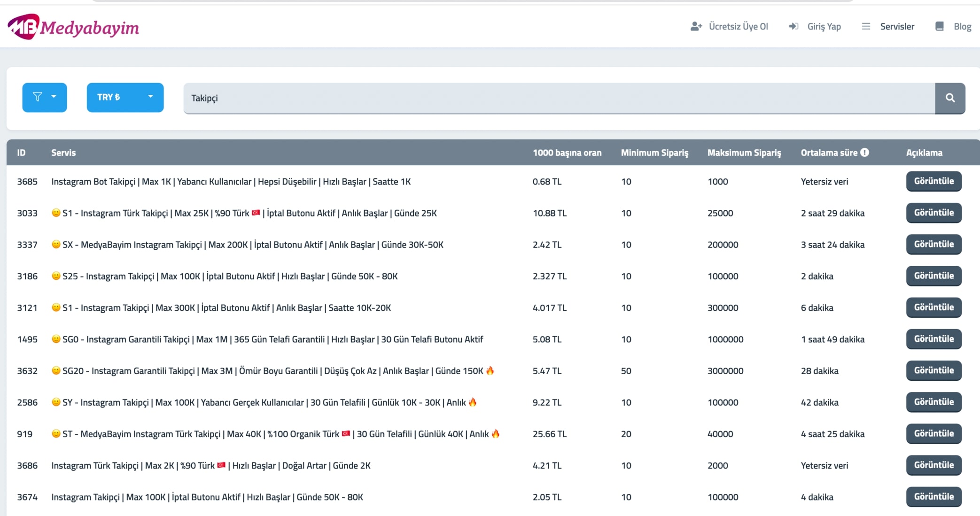Click Görüntüle for service 3632
This screenshot has height=516, width=980.
933,370
